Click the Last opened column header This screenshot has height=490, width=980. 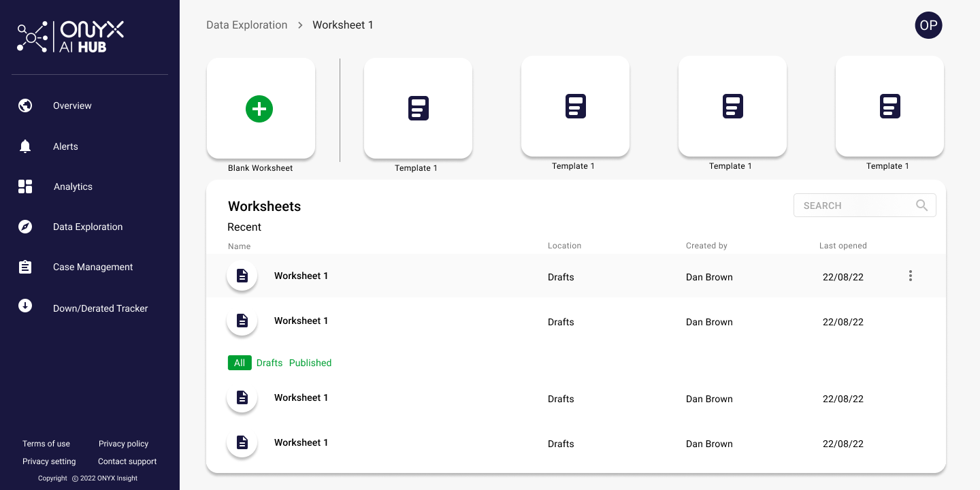pos(843,246)
